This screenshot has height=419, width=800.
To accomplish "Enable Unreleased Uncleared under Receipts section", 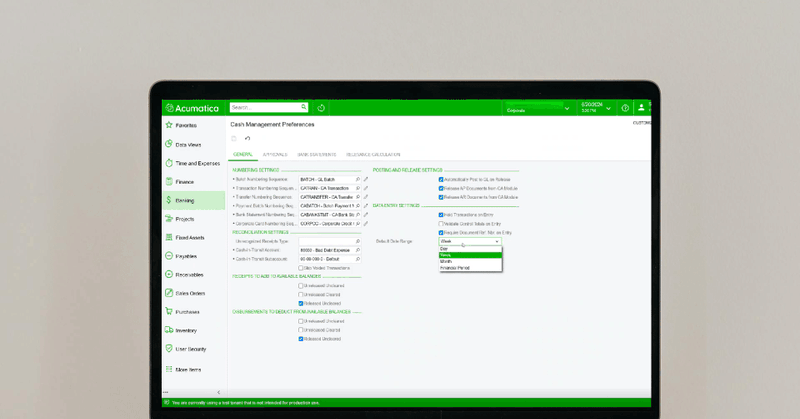I will coord(301,286).
